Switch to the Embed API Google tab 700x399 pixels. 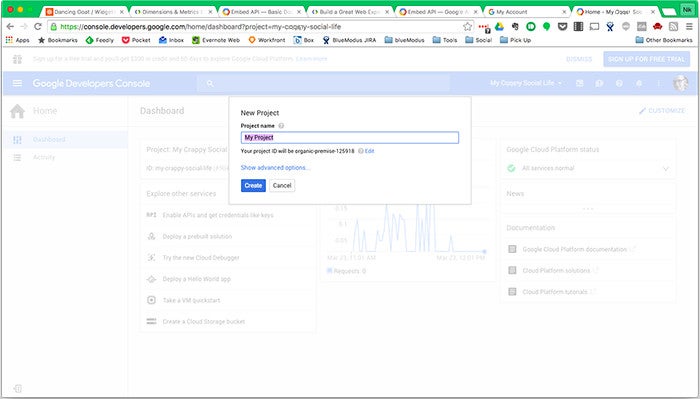(x=438, y=12)
